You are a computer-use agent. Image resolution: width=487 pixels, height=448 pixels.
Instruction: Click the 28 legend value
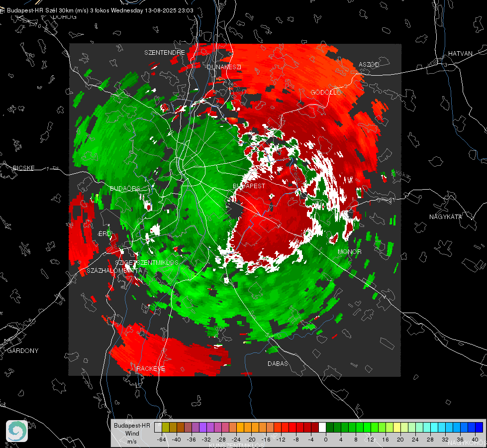tap(430, 440)
